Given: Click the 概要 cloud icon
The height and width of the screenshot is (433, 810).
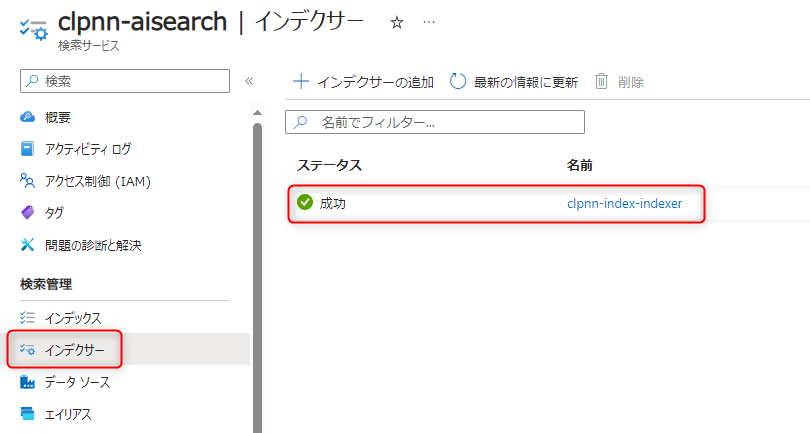Looking at the screenshot, I should tap(28, 117).
